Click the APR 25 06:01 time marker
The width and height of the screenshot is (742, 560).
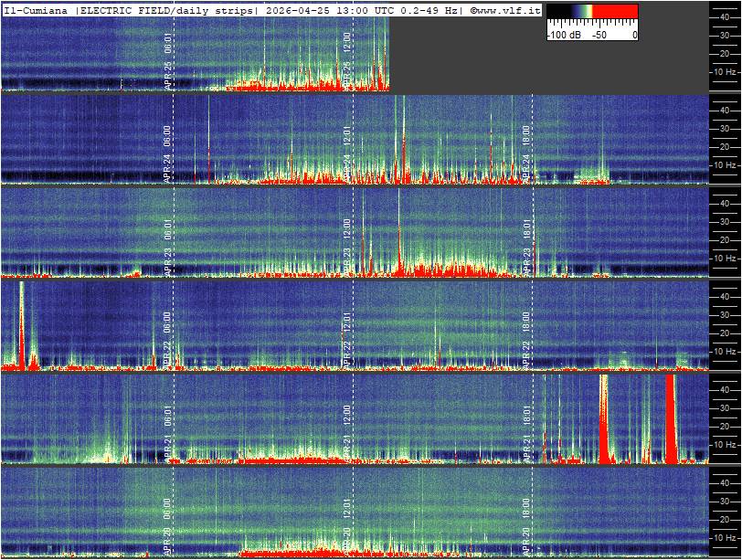pyautogui.click(x=167, y=58)
